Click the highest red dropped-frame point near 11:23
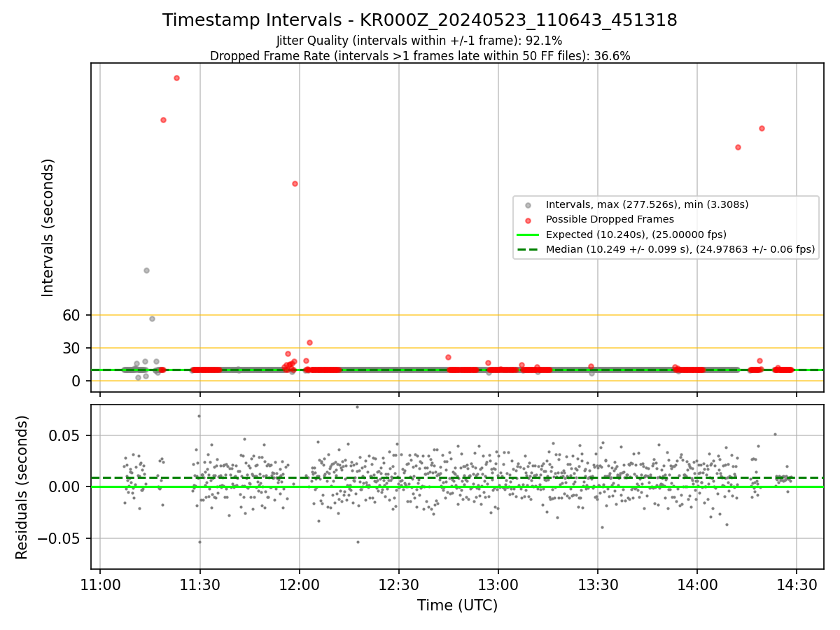840x630 pixels. [x=176, y=78]
